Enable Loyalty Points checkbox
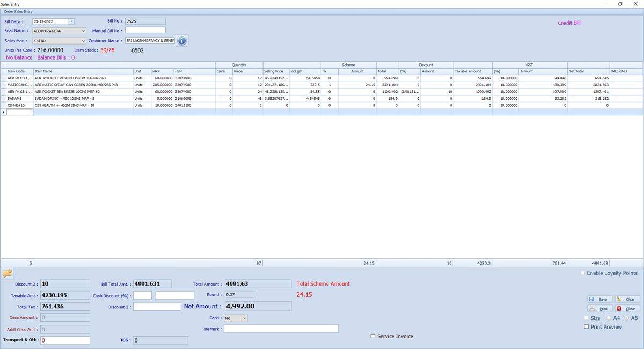644x349 pixels. pos(583,273)
